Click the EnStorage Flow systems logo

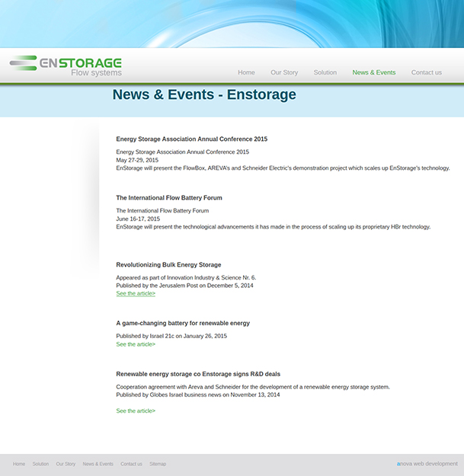coord(66,65)
